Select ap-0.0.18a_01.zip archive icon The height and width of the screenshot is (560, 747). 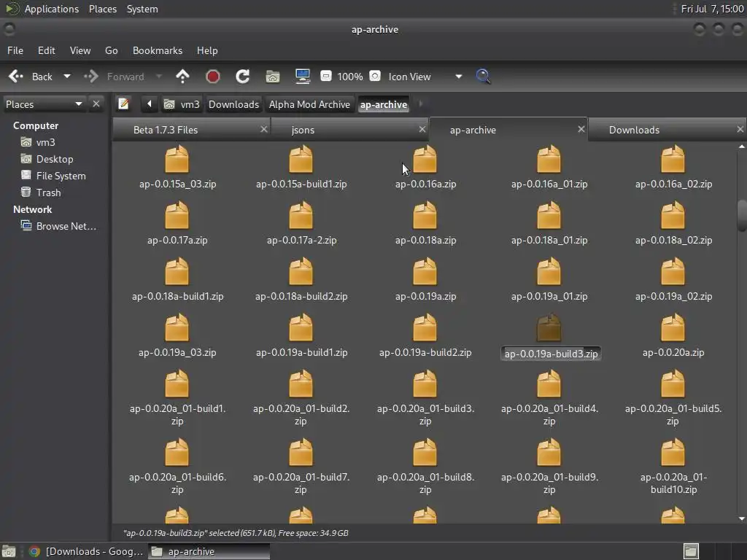point(549,215)
